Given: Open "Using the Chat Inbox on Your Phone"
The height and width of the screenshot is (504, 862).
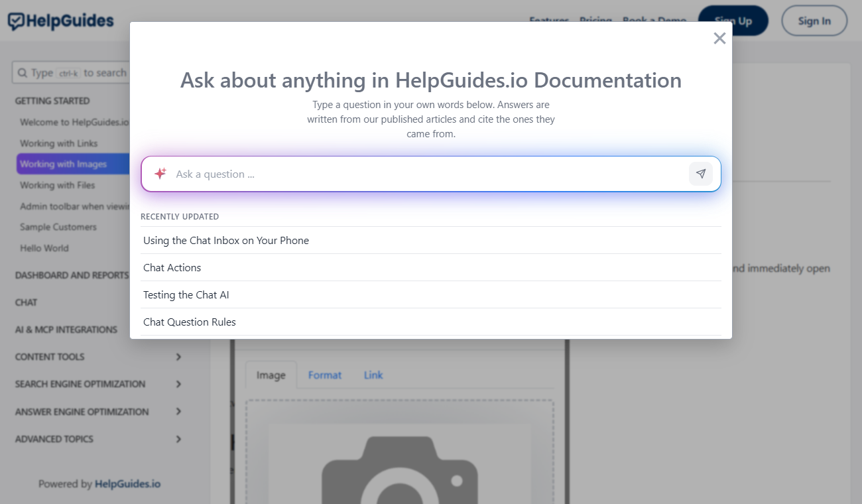Looking at the screenshot, I should pos(431,240).
